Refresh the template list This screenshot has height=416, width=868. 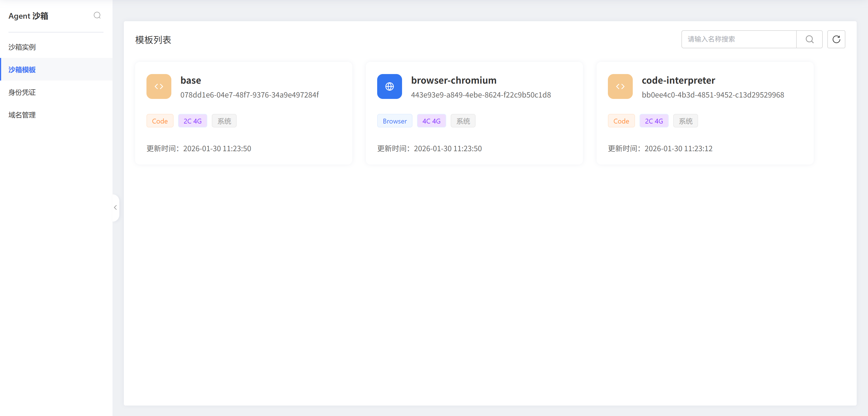point(836,39)
